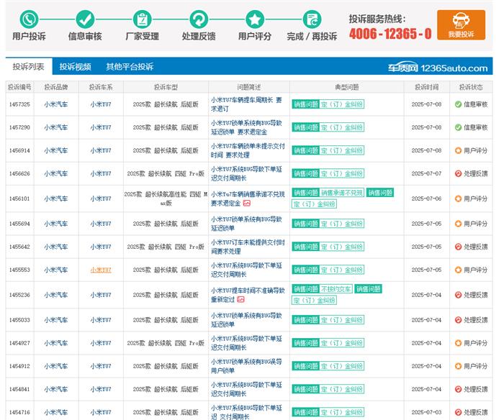Click 小米汽车 brand in row 1454716

[x=56, y=412]
